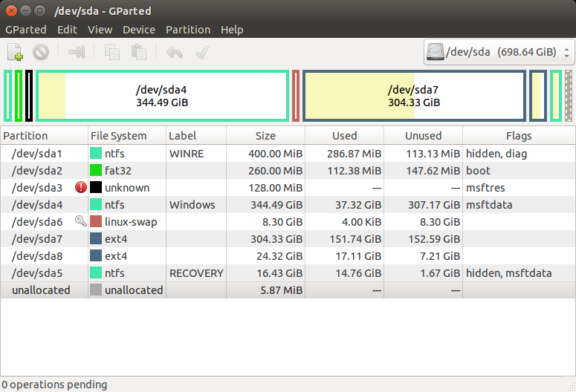Click the Resize/Move toolbar icon
Viewport: 576px width, 392px height.
(77, 52)
